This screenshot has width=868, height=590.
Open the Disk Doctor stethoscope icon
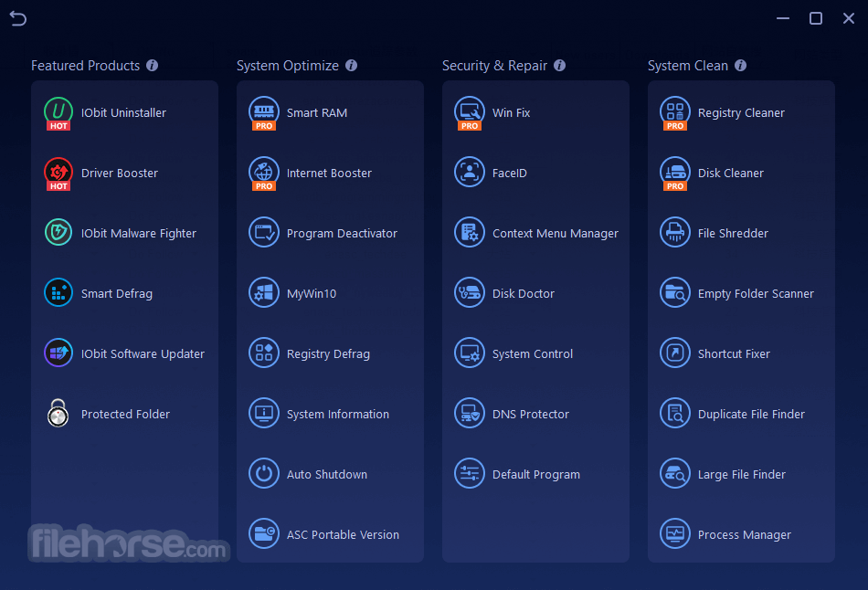[470, 293]
